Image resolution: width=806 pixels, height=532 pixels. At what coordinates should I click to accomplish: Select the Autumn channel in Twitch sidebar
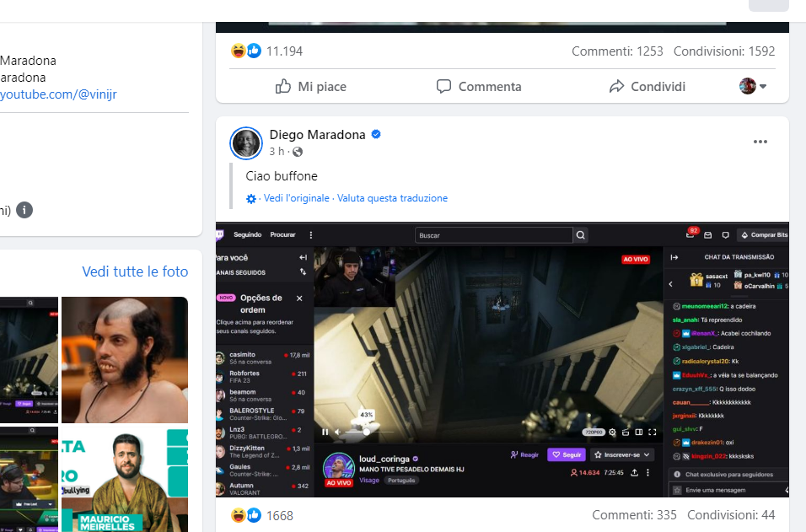click(263, 489)
